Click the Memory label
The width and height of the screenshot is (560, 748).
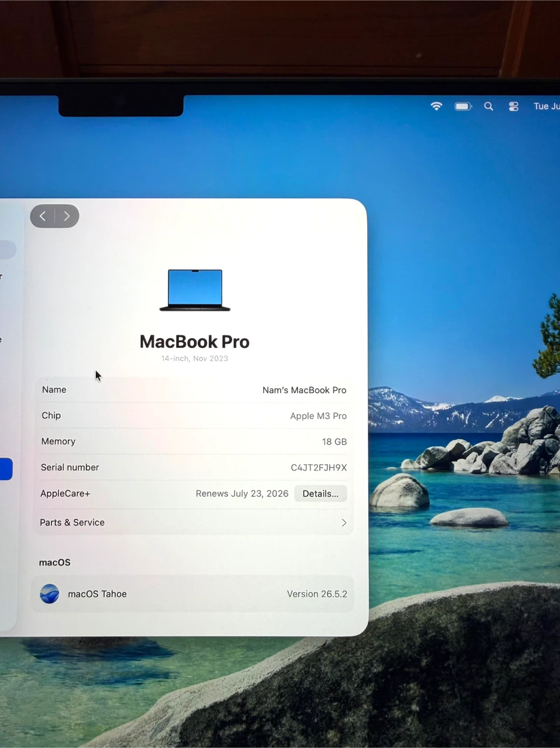[58, 441]
